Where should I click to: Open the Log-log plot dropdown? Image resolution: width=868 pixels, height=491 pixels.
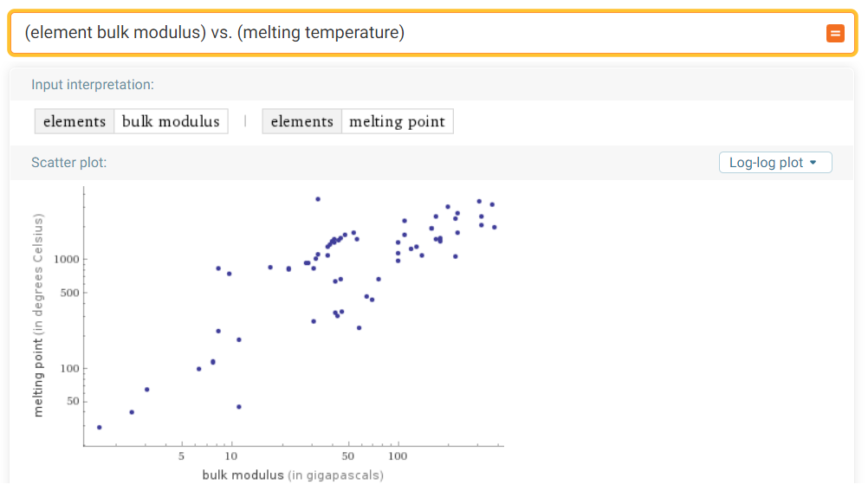[774, 163]
